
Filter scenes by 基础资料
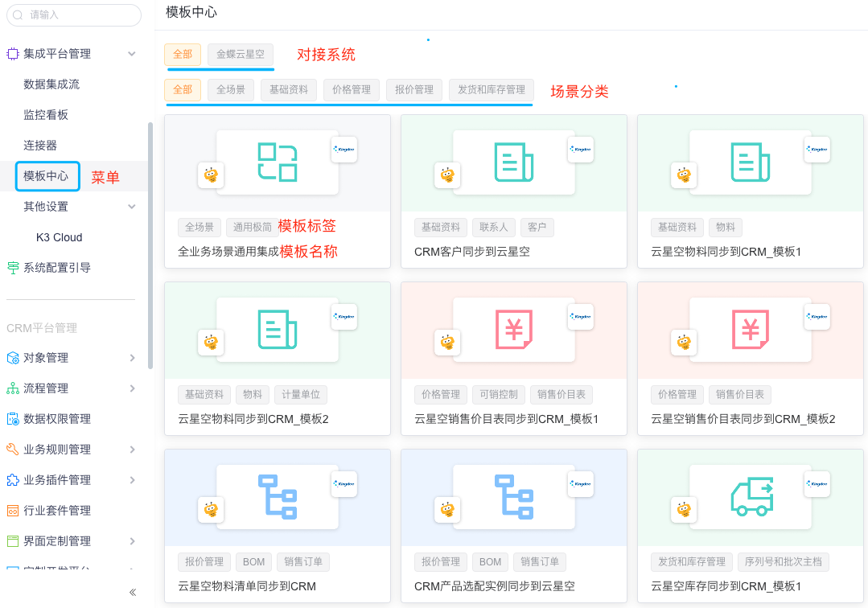(289, 89)
